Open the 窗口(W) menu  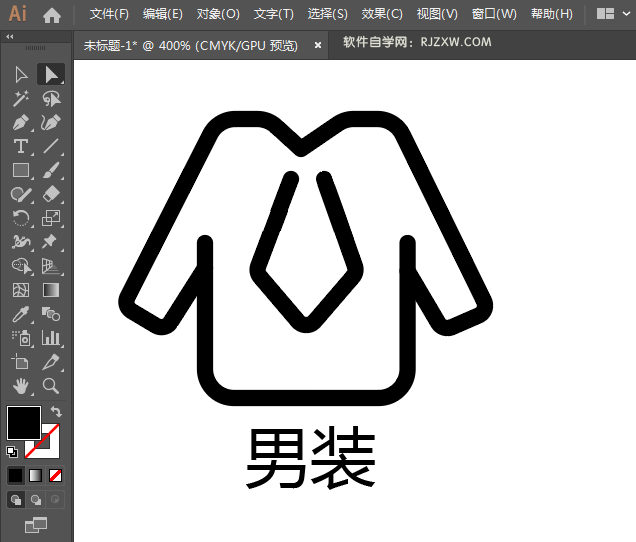(494, 14)
